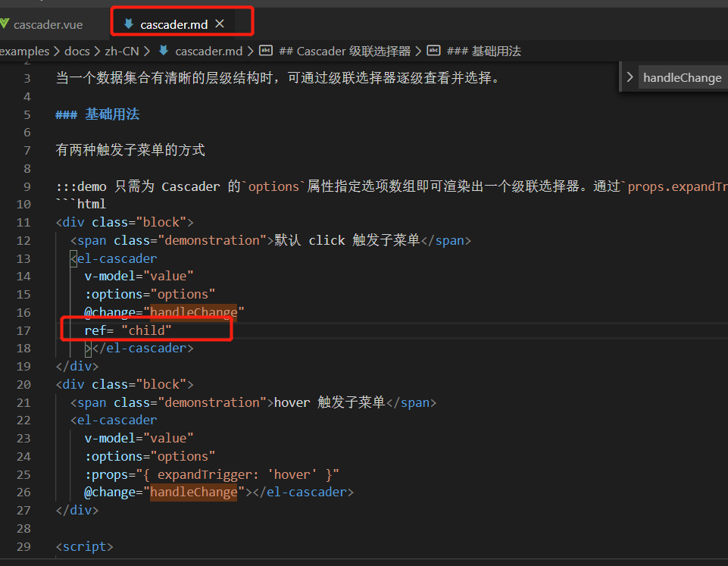Click symbol icon before '### 基础用法' breadcrumb
Image resolution: width=728 pixels, height=566 pixels.
coord(433,50)
